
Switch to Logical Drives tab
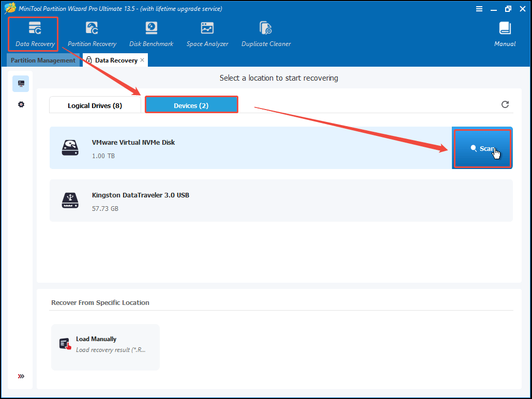pyautogui.click(x=95, y=105)
